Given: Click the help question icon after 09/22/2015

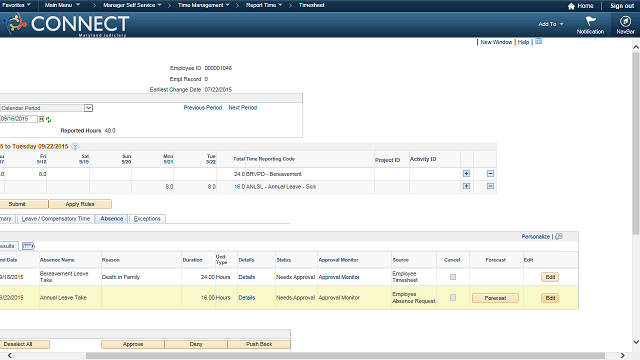Looking at the screenshot, I should coord(75,147).
